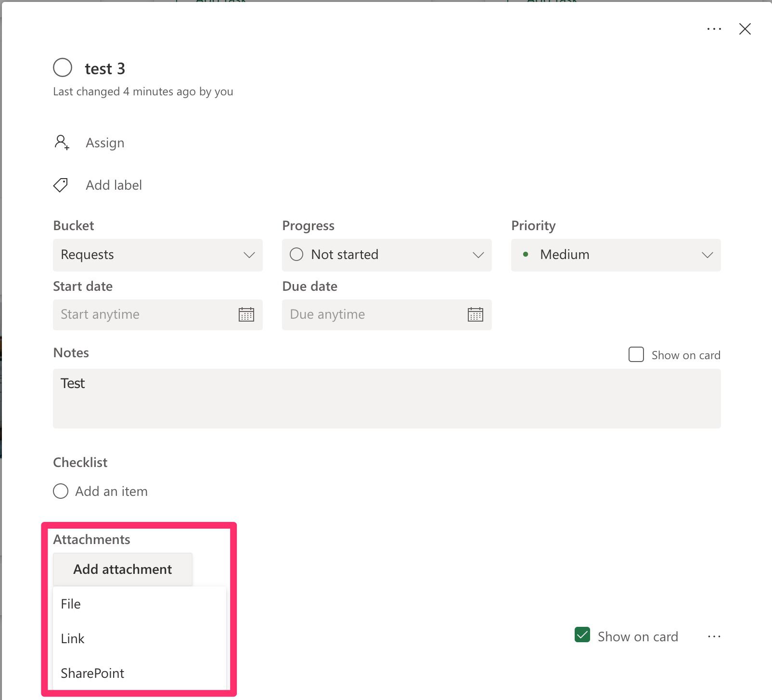
Task: Enable Show on card for Notes
Action: (x=636, y=355)
